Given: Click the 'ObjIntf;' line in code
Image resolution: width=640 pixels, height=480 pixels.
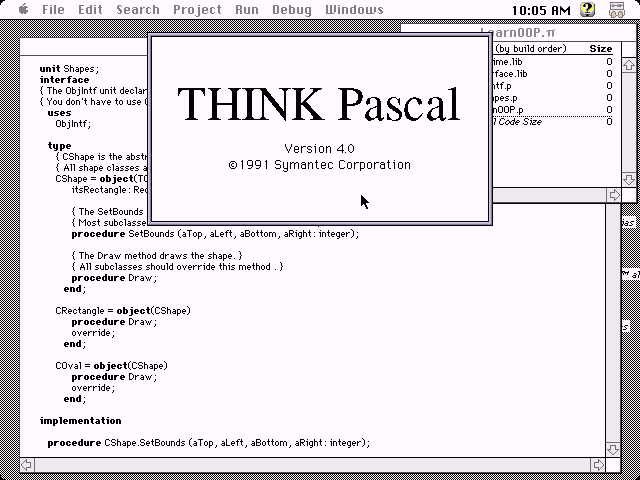Looking at the screenshot, I should (73, 123).
